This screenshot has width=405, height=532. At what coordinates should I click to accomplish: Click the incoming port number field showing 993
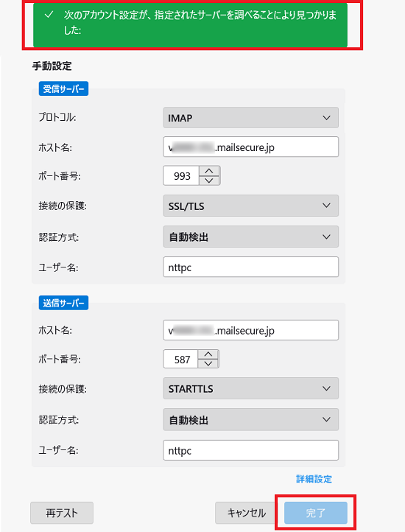pyautogui.click(x=181, y=176)
